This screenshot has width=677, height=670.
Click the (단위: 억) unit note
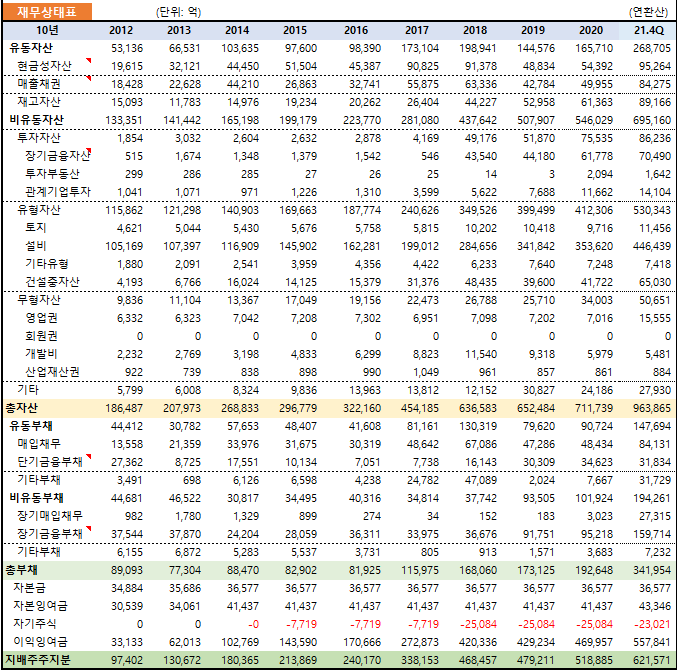pyautogui.click(x=179, y=12)
